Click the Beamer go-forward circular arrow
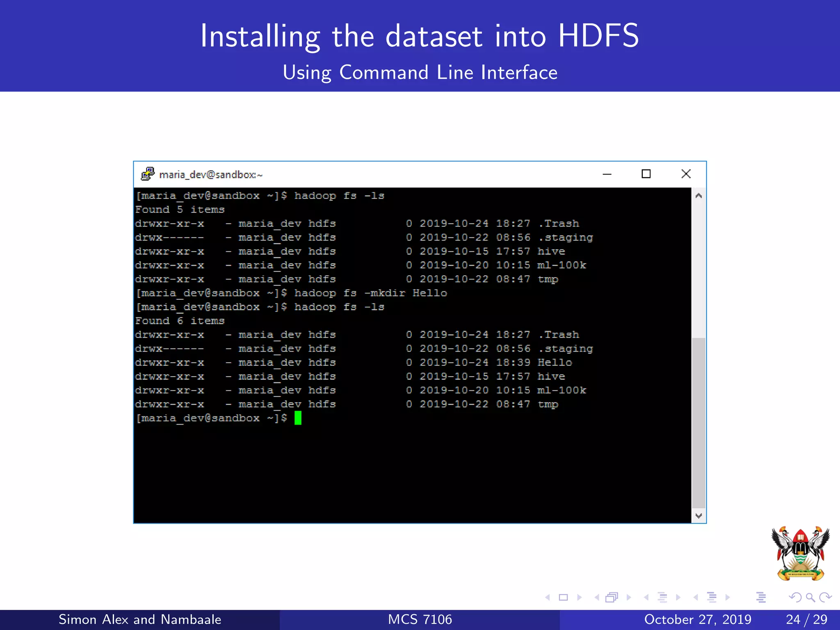Image resolution: width=840 pixels, height=630 pixels. click(825, 598)
